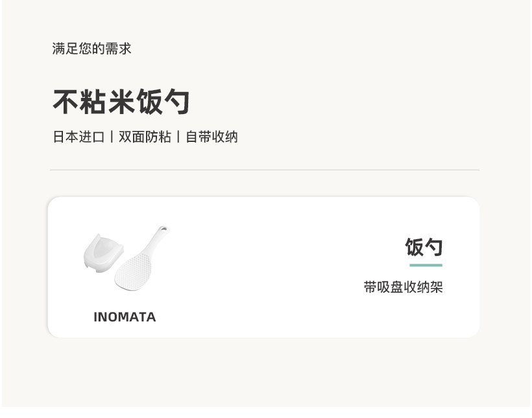This screenshot has width=532, height=418.
Task: Select the 双面防粘 feature label
Action: click(145, 137)
